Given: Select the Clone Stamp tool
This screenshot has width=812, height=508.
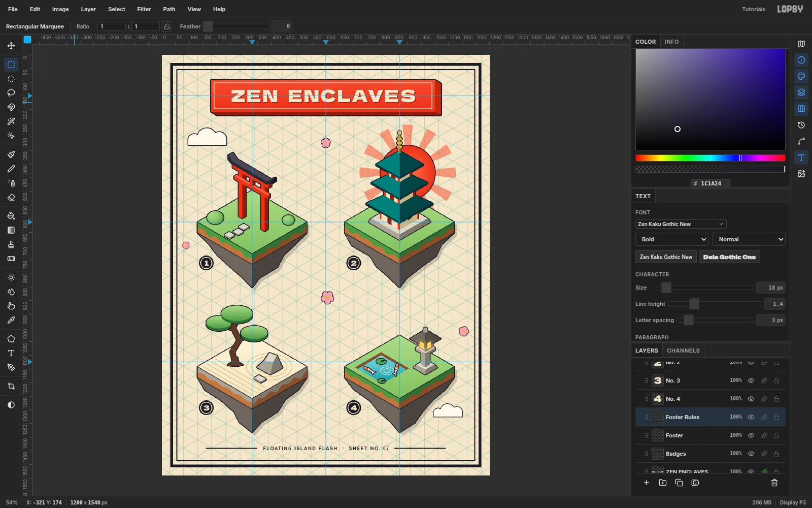Looking at the screenshot, I should tap(11, 244).
